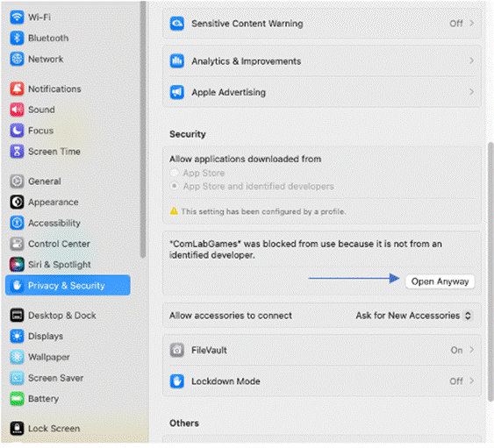
Task: Select the Network globe icon
Action: pos(17,59)
